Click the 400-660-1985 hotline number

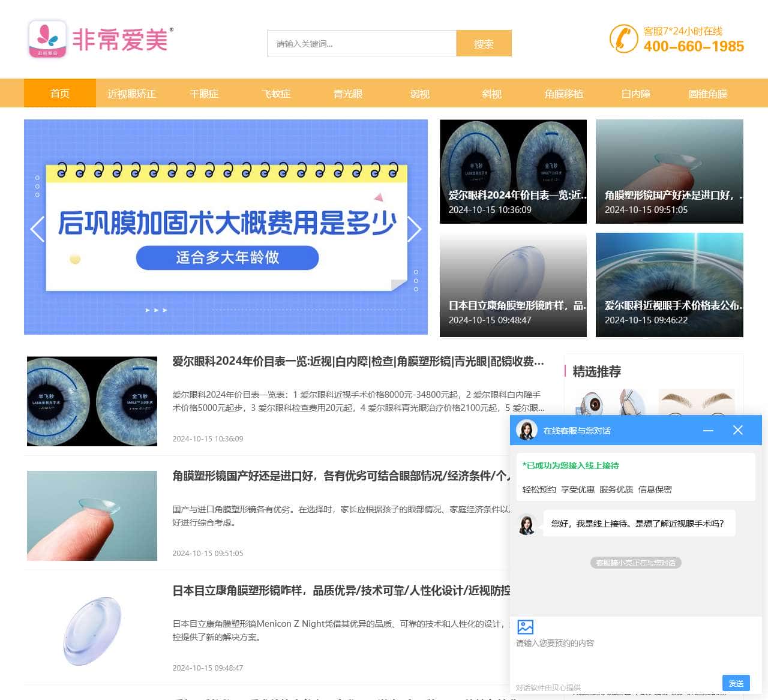pyautogui.click(x=693, y=46)
